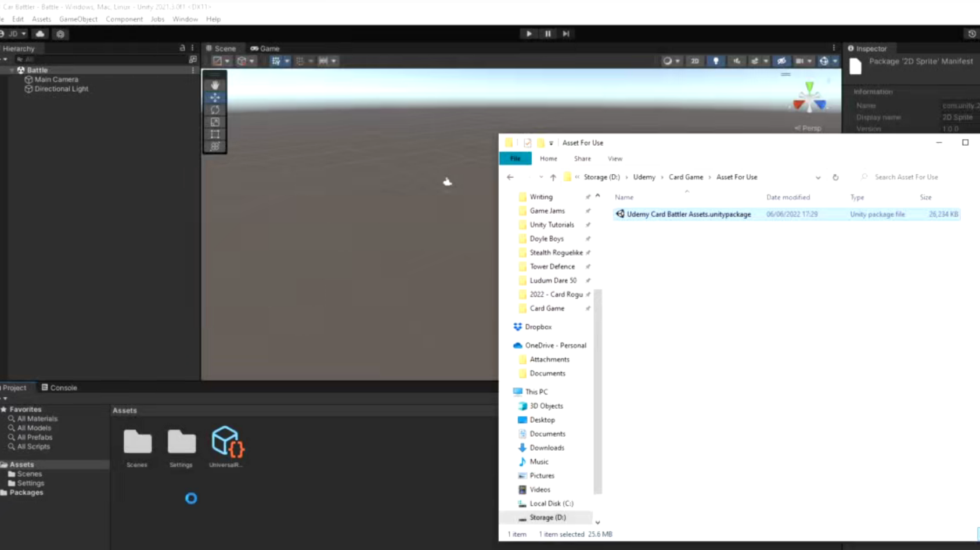The height and width of the screenshot is (550, 980).
Task: Open Battle scene options menu
Action: coord(193,70)
